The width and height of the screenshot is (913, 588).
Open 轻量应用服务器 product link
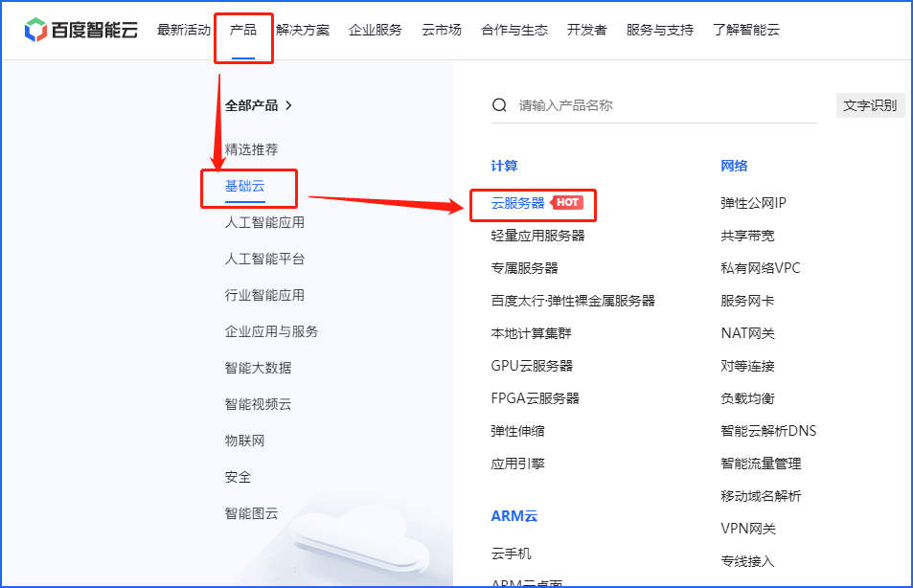click(x=538, y=236)
